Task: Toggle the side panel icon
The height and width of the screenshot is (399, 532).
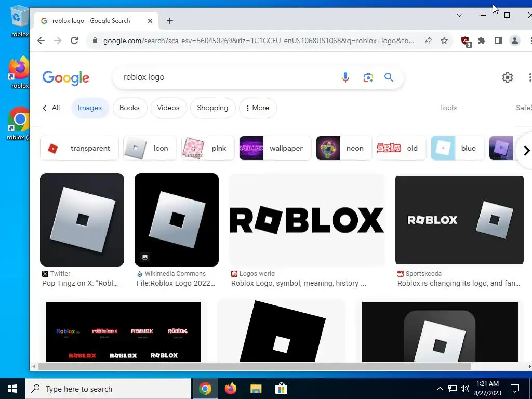Action: [498, 41]
